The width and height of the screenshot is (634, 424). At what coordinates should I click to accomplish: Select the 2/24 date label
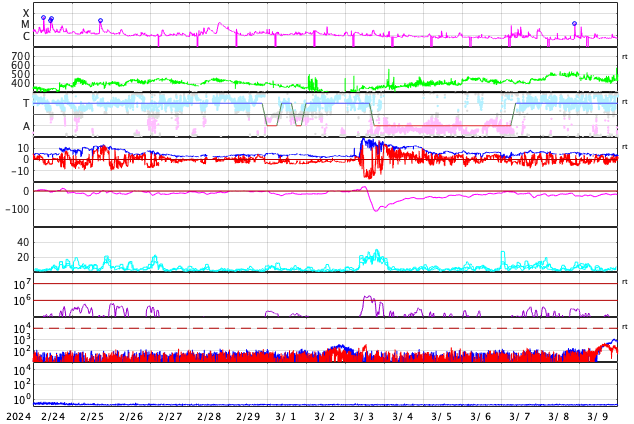click(53, 417)
